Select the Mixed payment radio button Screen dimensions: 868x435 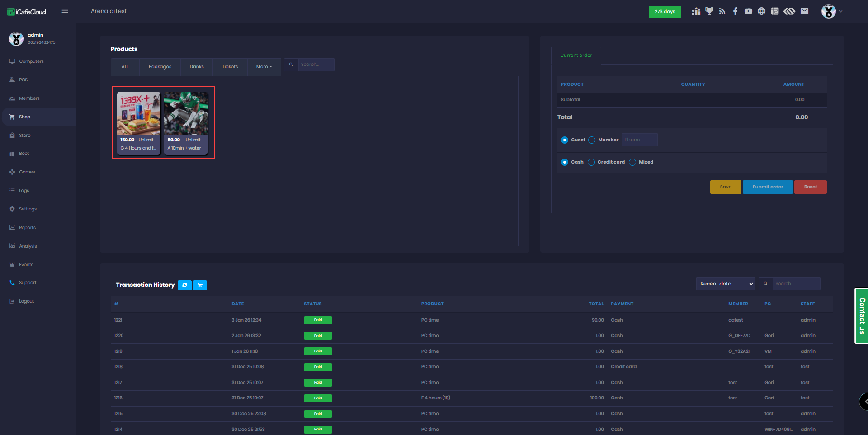[632, 162]
